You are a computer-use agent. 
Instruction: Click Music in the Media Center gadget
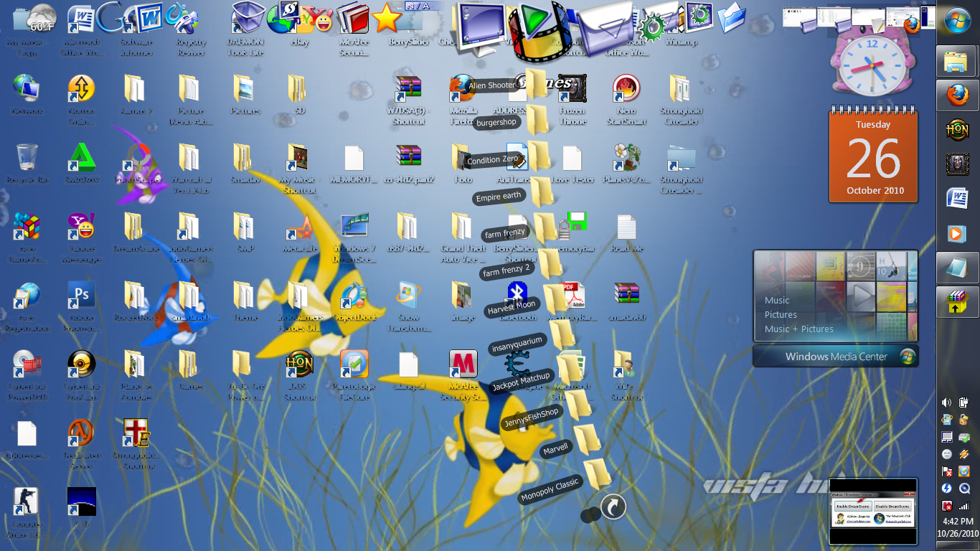(777, 300)
